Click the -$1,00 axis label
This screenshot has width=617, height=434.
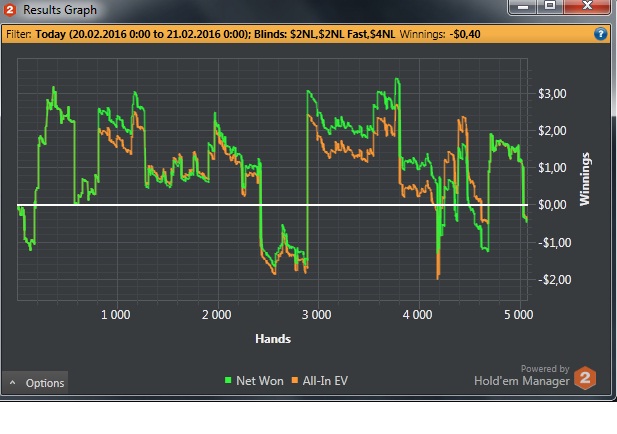(555, 242)
